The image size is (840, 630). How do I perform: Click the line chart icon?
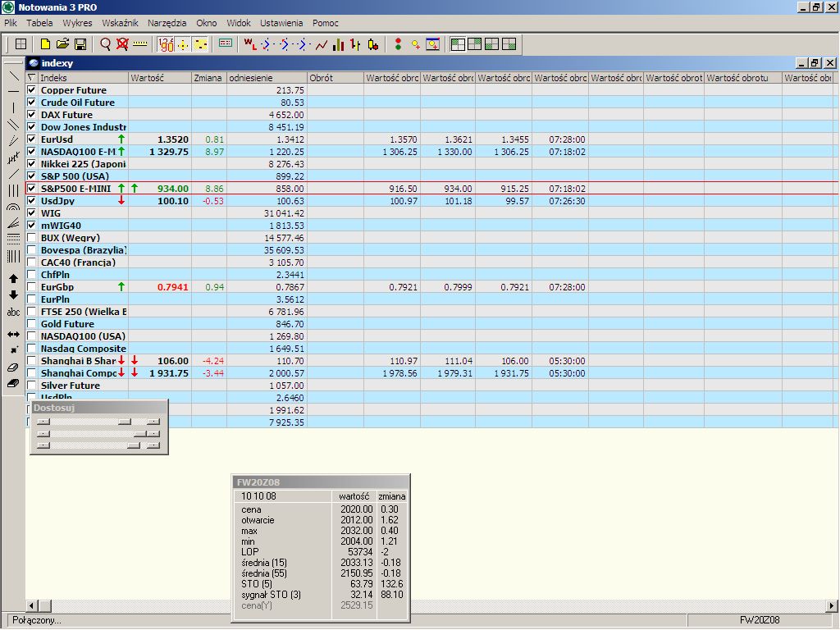[x=321, y=44]
